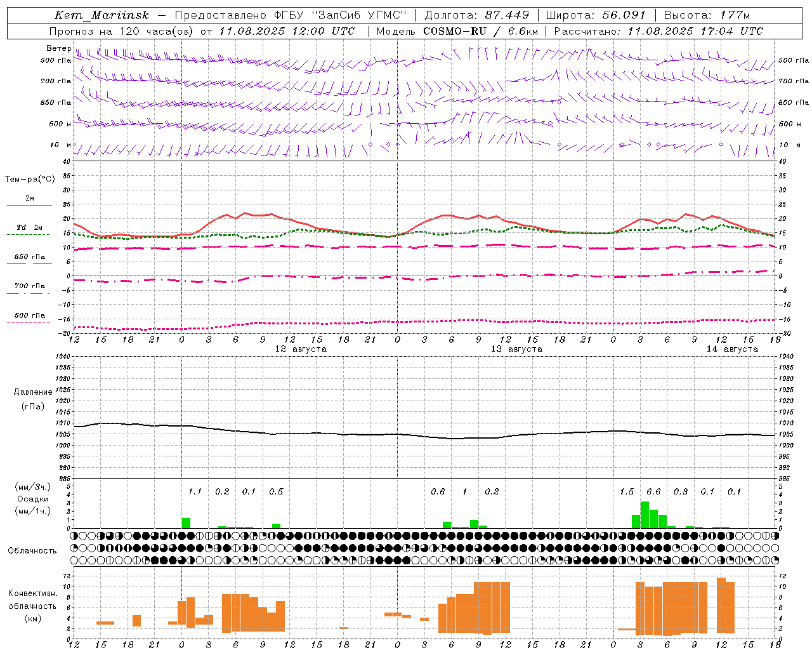Click the precipitation value '0.6'
This screenshot has width=812, height=650.
click(x=438, y=492)
